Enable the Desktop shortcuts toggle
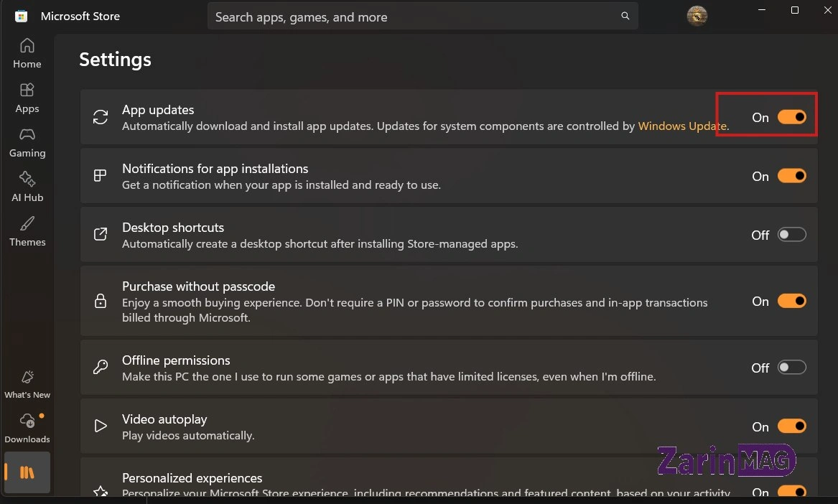The image size is (838, 504). pos(791,235)
